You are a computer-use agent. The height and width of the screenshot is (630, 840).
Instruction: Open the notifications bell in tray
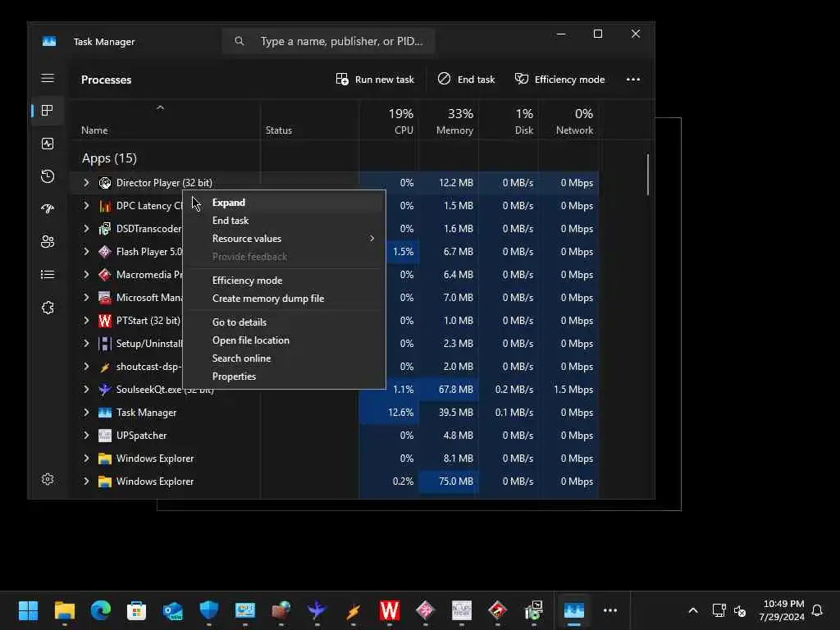click(x=818, y=610)
